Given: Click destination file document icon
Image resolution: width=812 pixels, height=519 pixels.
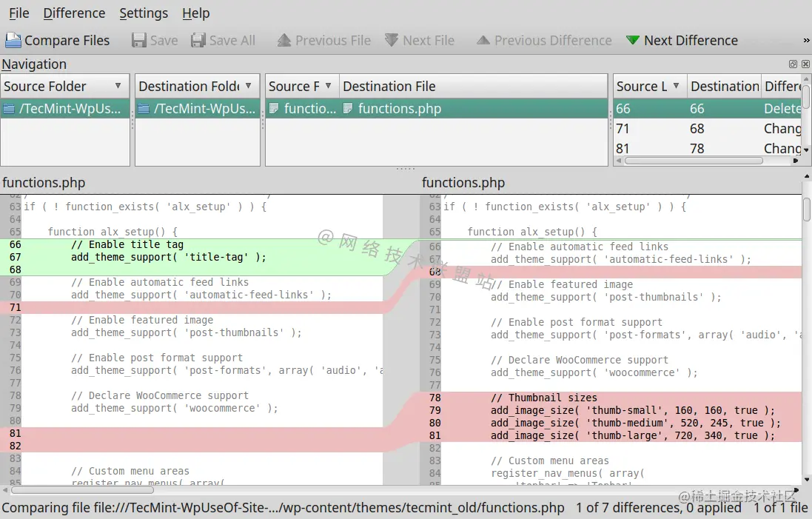Looking at the screenshot, I should 348,109.
